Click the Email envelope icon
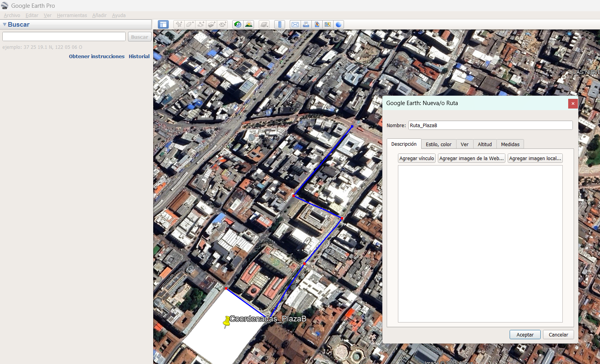This screenshot has height=364, width=600. coord(295,24)
